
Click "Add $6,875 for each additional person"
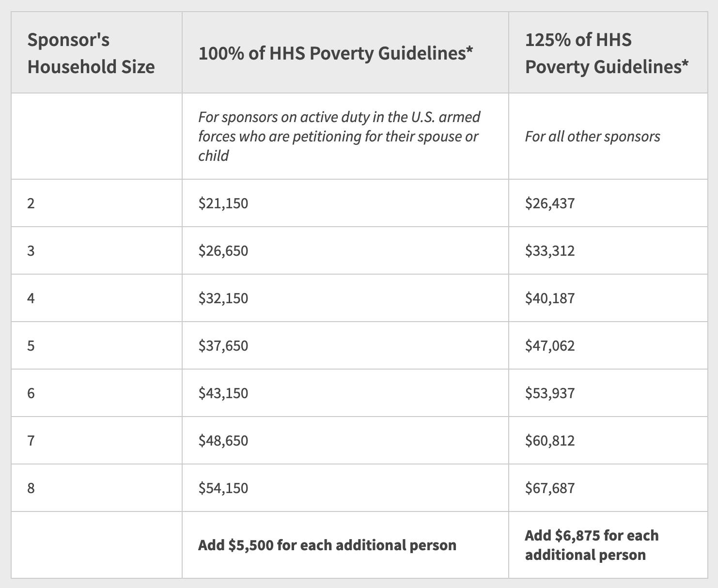(592, 545)
